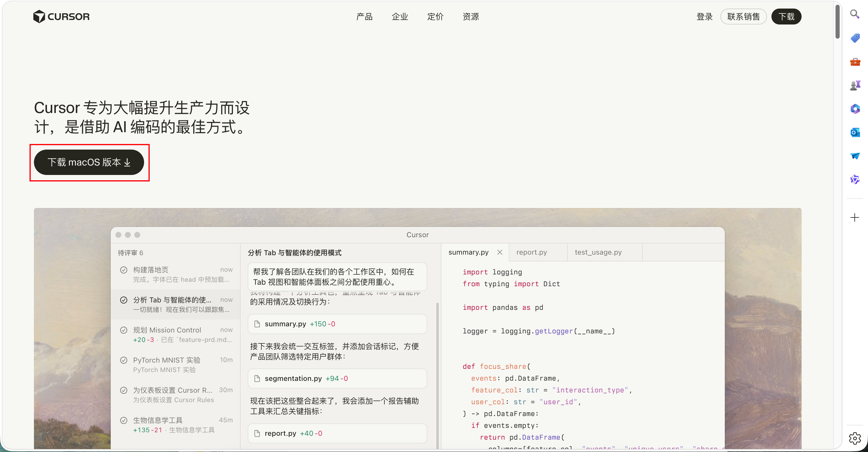The height and width of the screenshot is (452, 868).
Task: Open the Microsoft 365 sidebar icon
Action: tap(855, 109)
